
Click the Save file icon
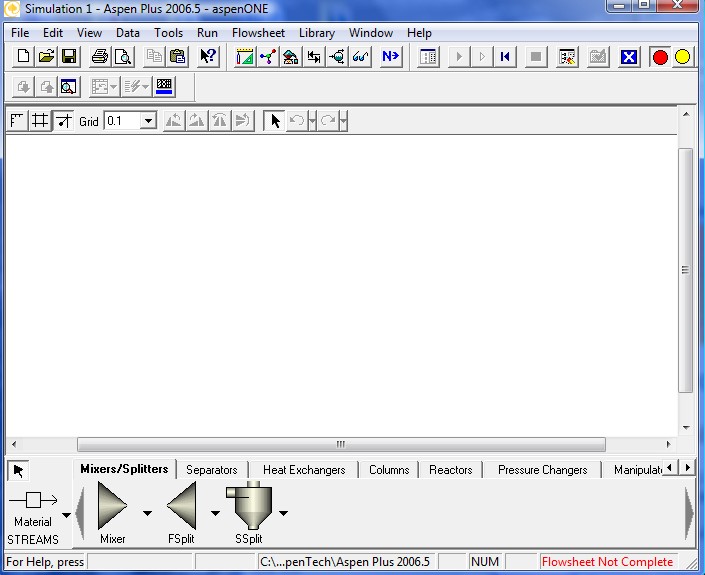(x=69, y=57)
